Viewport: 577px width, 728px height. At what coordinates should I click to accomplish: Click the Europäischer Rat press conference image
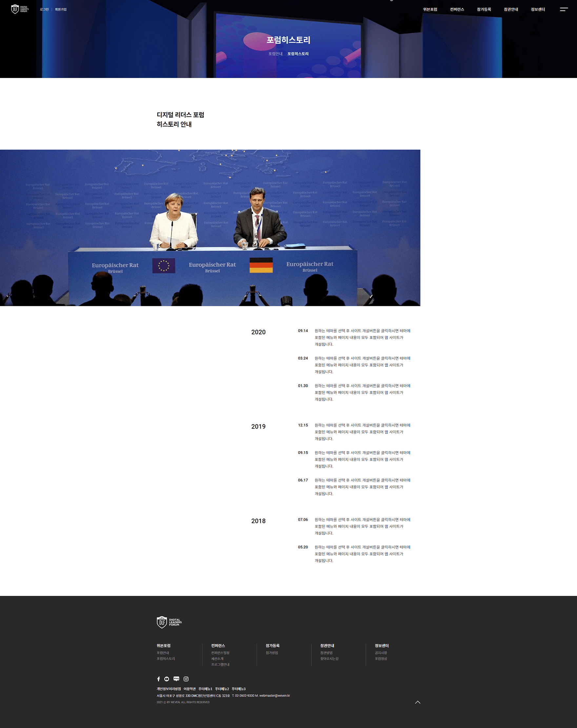coord(210,228)
